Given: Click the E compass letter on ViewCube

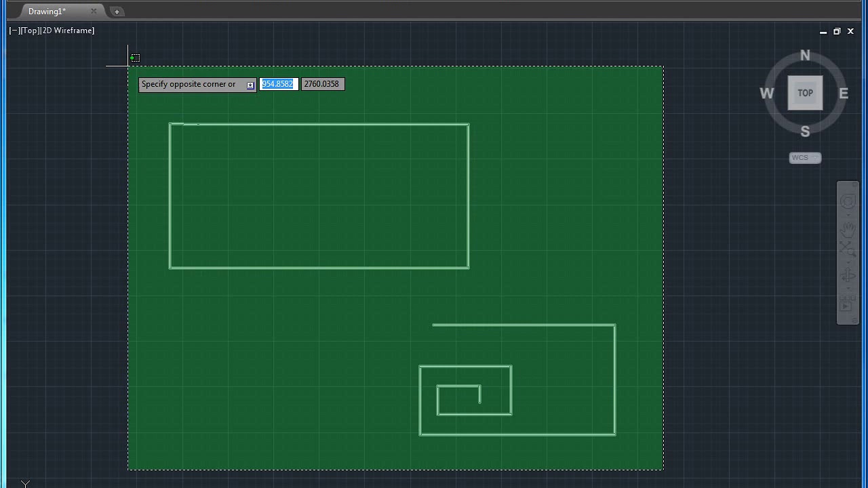Looking at the screenshot, I should pos(844,94).
